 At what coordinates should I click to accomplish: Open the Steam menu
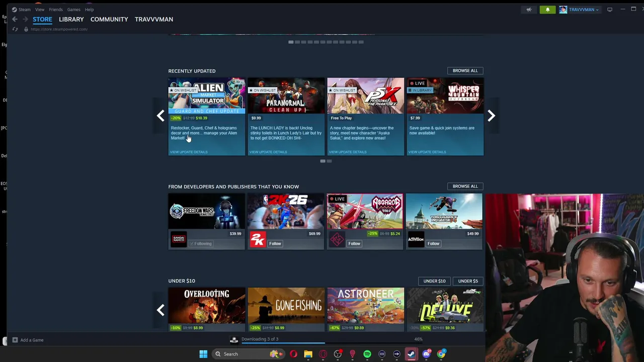point(25,10)
